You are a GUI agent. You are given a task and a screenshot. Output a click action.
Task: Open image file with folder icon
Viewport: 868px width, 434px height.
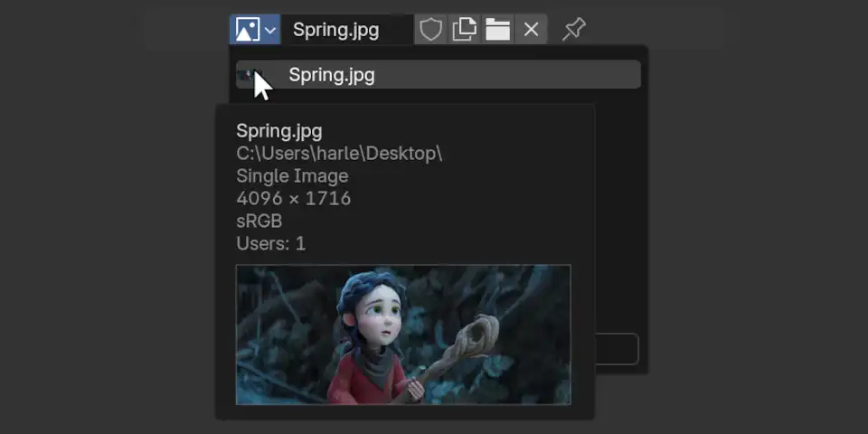pos(497,30)
